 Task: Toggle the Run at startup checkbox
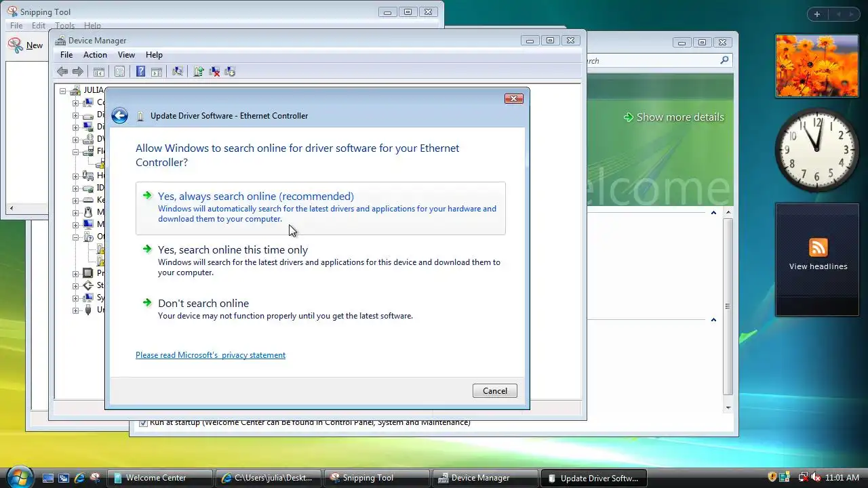coord(143,423)
